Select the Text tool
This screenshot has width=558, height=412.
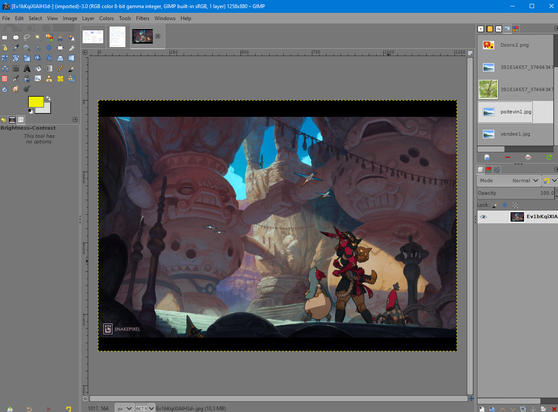[x=27, y=68]
